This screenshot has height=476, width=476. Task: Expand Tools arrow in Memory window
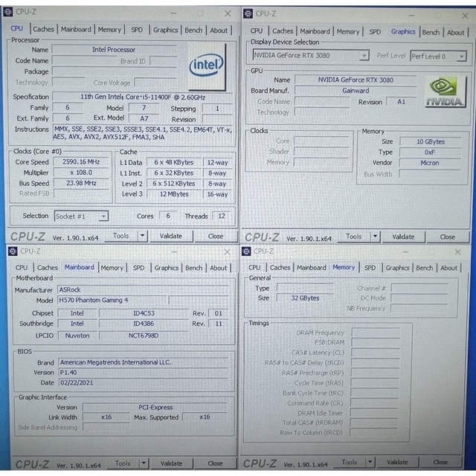point(370,463)
